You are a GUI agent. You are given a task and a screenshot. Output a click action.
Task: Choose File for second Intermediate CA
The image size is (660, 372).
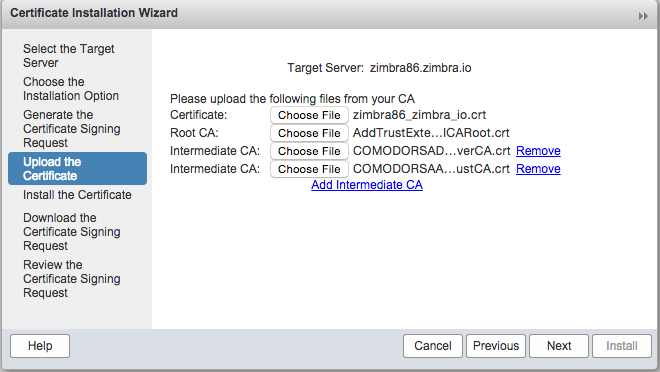pos(309,169)
